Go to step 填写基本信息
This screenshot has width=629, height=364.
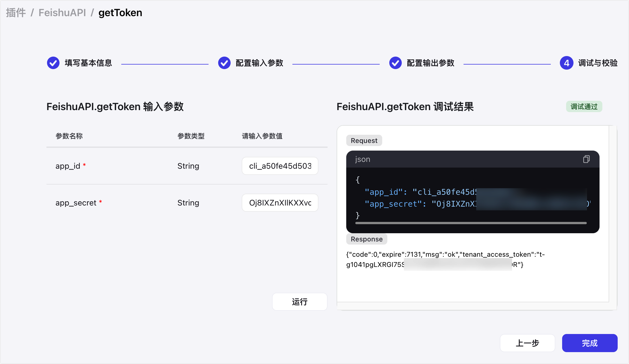tap(88, 63)
